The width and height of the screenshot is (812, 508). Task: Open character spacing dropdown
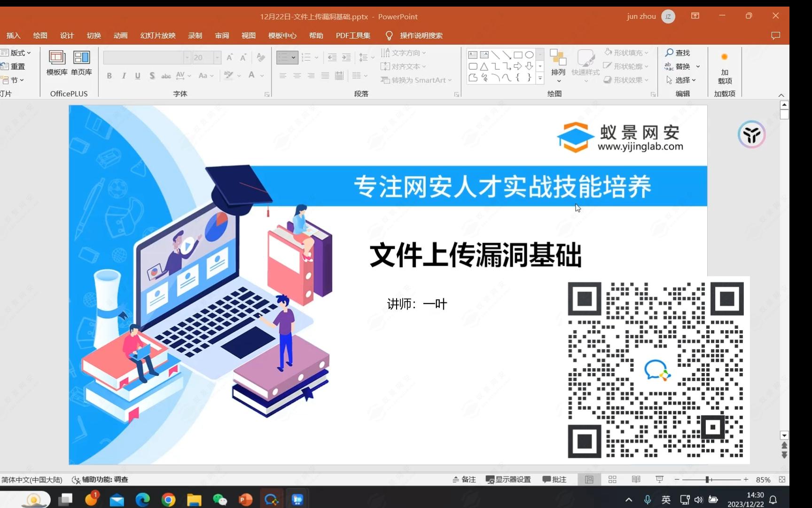(183, 76)
